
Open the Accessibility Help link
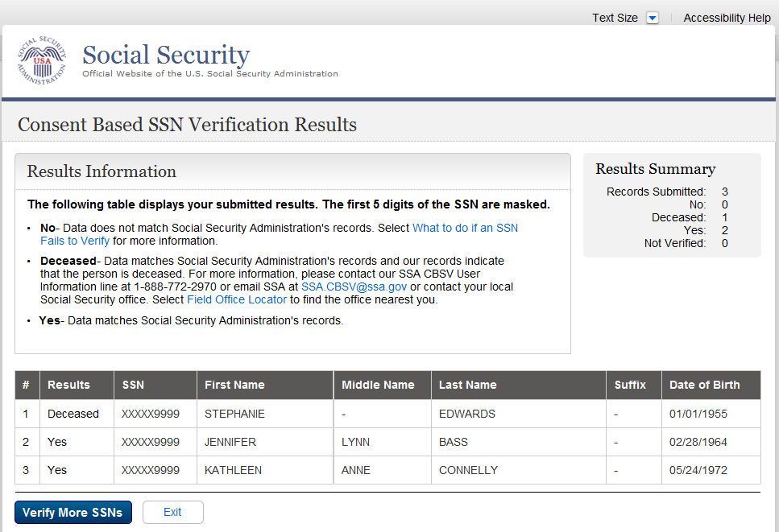click(x=727, y=18)
